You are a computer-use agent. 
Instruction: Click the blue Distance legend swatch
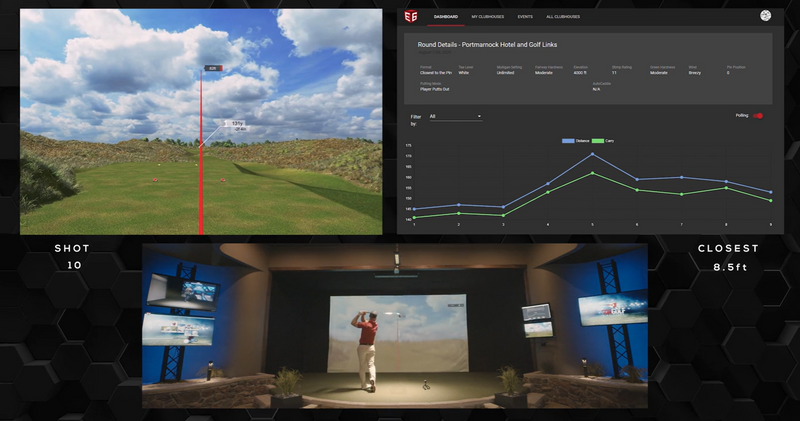coord(569,141)
